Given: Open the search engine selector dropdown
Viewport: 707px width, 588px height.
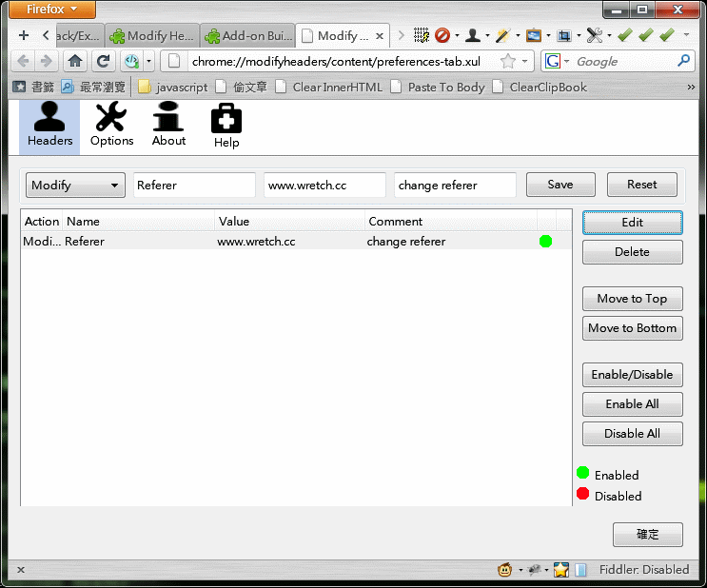Looking at the screenshot, I should [557, 61].
